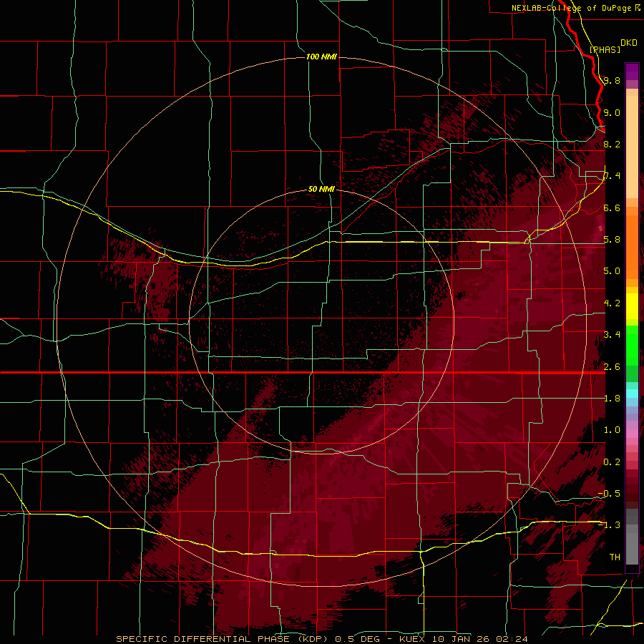Click the -0.5 scale value

click(609, 493)
